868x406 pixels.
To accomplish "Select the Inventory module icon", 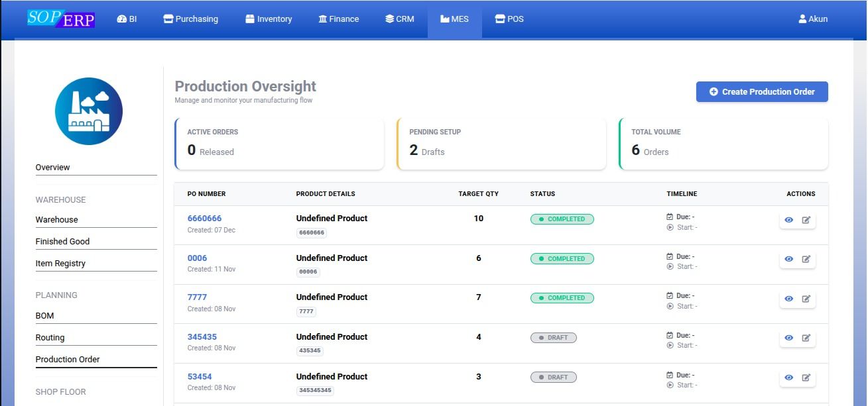I will pyautogui.click(x=248, y=19).
